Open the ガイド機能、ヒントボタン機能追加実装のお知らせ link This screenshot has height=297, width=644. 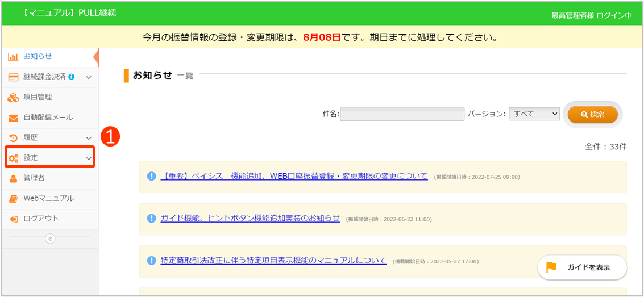250,218
